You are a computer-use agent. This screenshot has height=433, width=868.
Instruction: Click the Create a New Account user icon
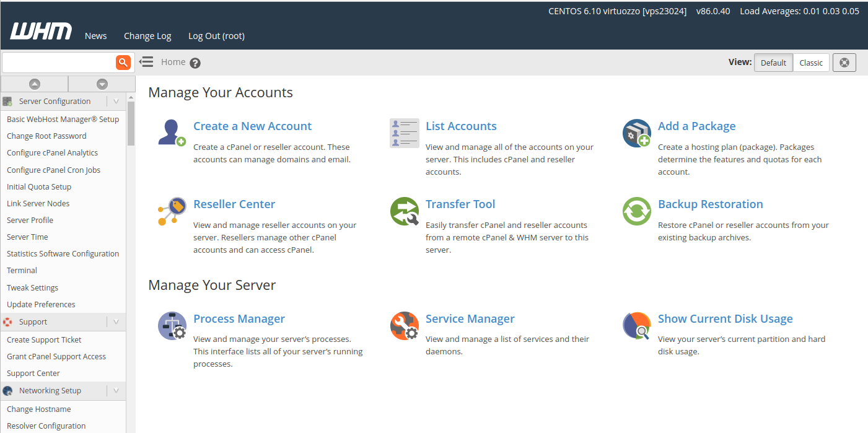point(172,133)
